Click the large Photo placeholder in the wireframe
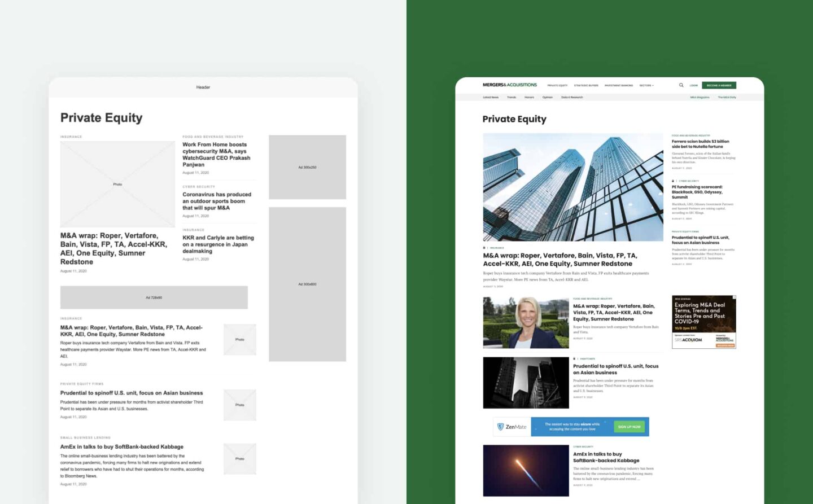The image size is (813, 504). tap(117, 184)
